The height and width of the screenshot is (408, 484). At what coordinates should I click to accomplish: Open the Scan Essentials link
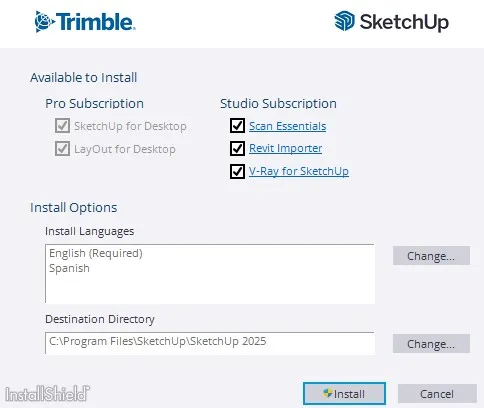[x=288, y=126]
